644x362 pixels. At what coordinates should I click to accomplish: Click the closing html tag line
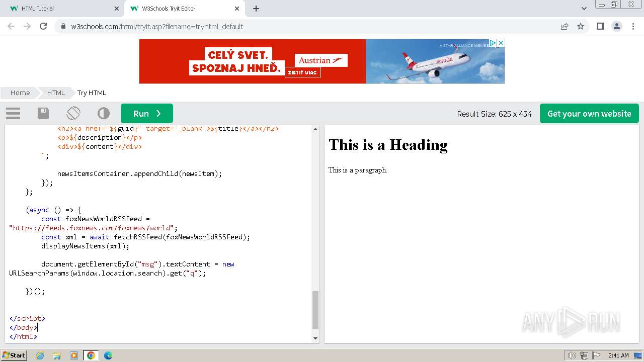(x=23, y=336)
